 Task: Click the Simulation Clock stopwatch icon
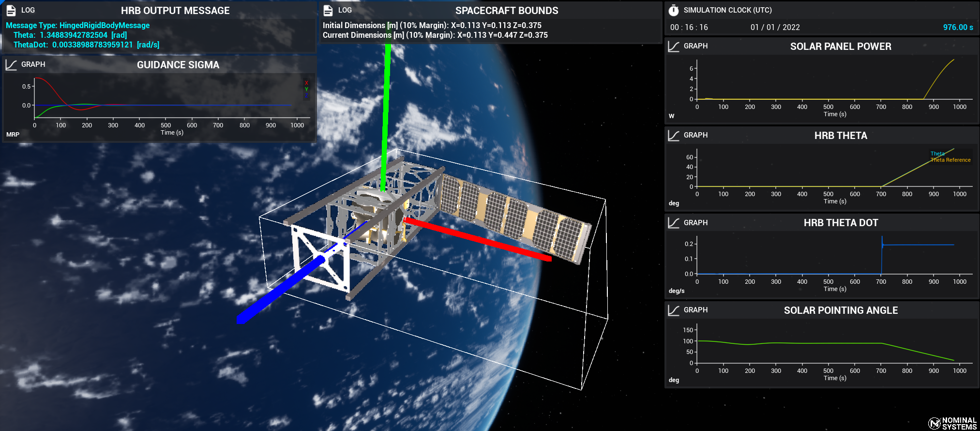pos(673,10)
